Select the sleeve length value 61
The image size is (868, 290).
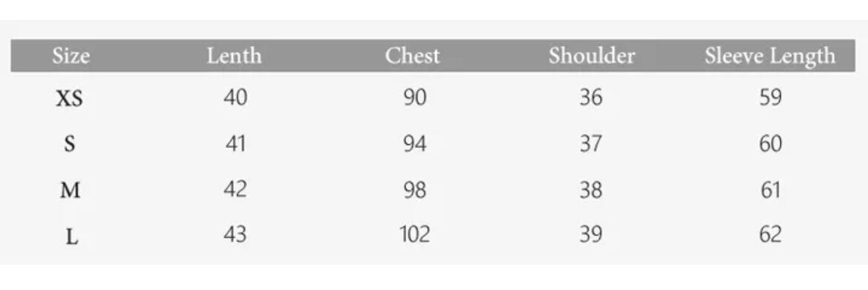click(770, 190)
